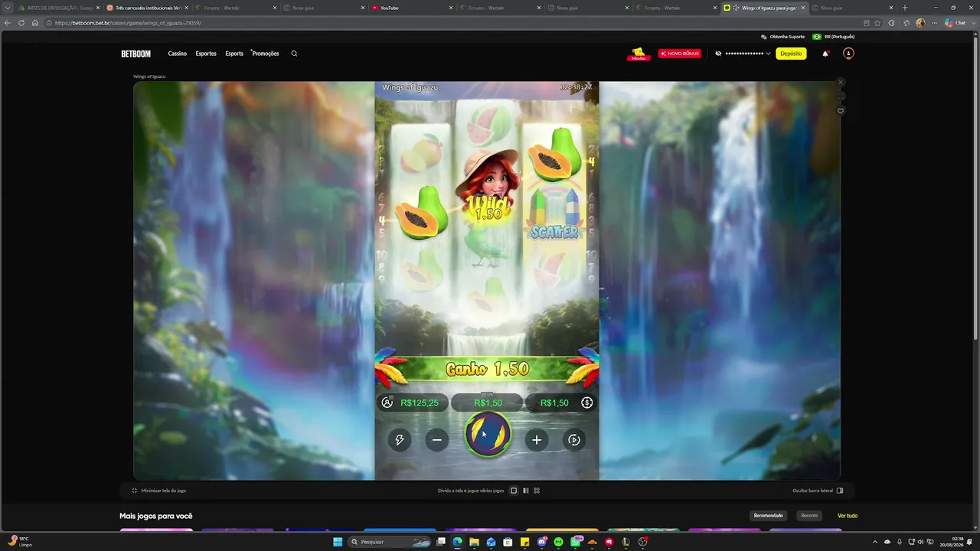
Task: Click the R$125,25 balance display
Action: click(420, 403)
